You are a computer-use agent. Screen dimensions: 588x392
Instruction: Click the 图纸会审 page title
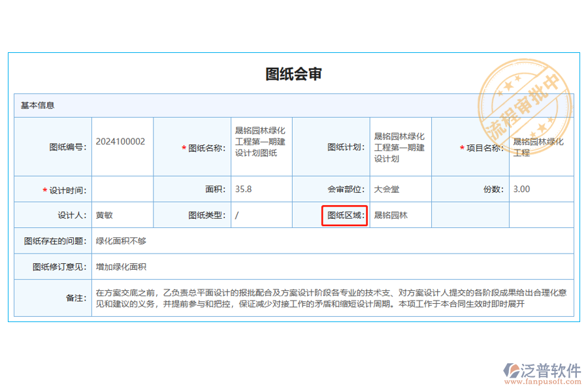292,74
